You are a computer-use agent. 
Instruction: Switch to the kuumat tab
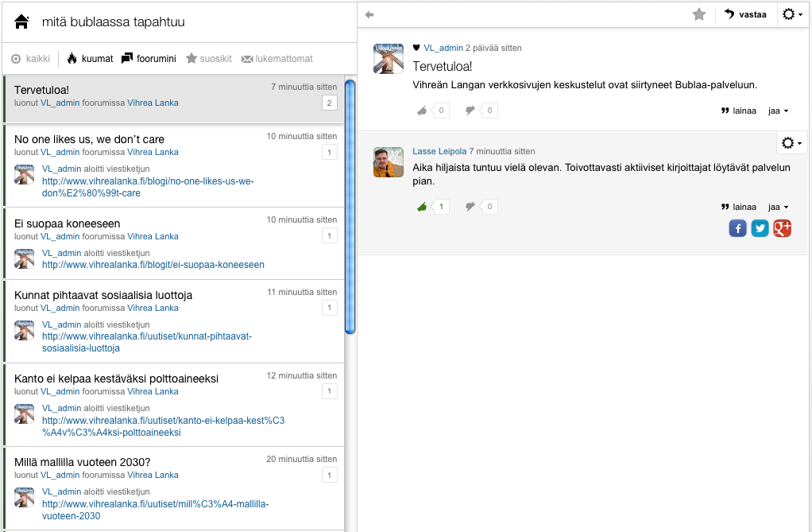90,59
